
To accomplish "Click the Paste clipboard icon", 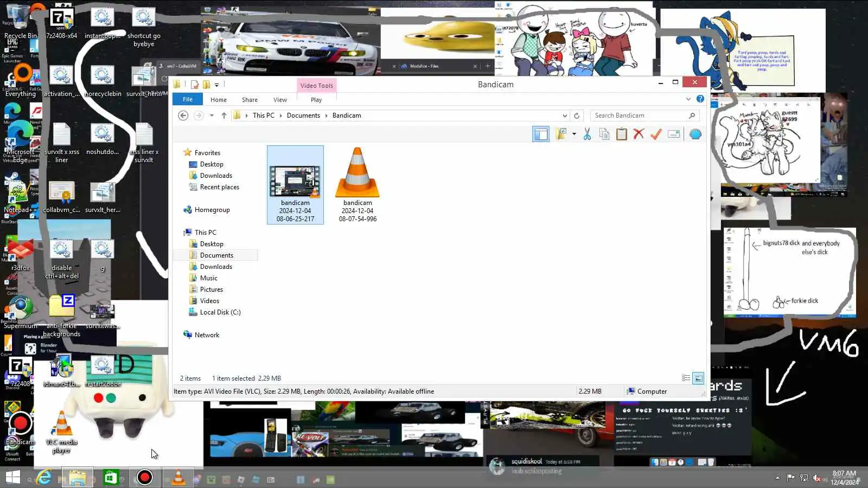I will tap(622, 134).
